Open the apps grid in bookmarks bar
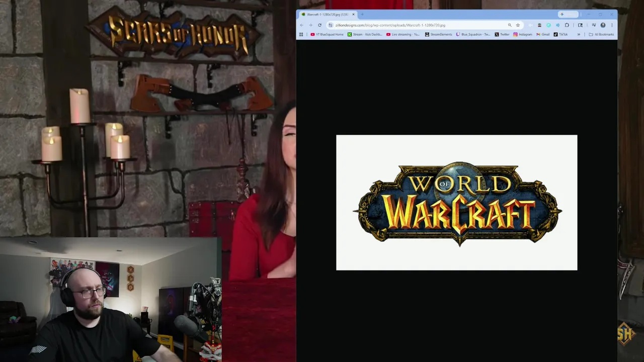This screenshot has width=644, height=362. click(301, 34)
